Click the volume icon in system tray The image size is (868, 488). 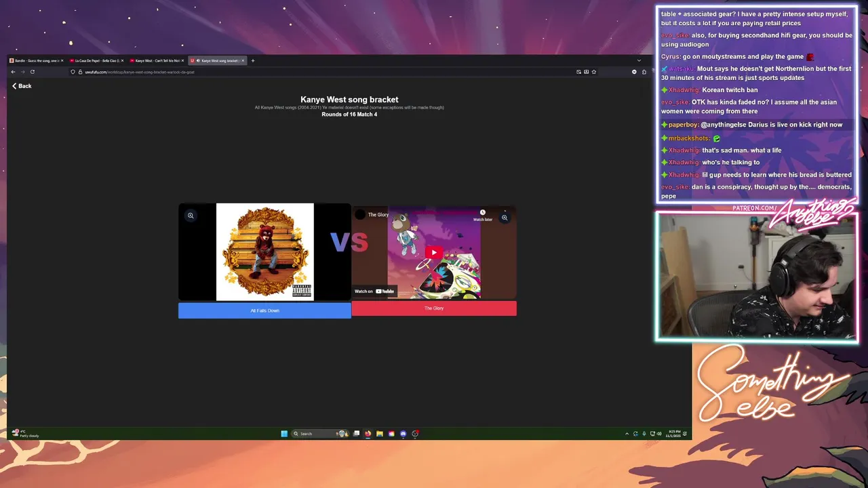659,434
